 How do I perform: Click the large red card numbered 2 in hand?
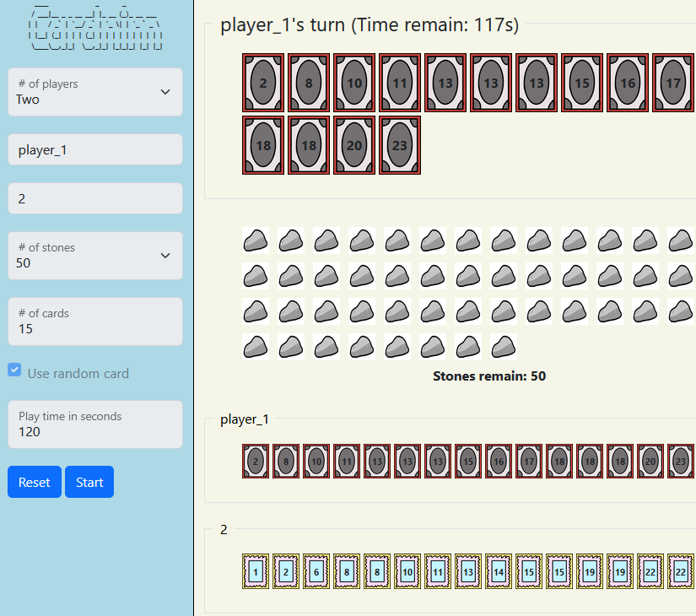pos(263,84)
